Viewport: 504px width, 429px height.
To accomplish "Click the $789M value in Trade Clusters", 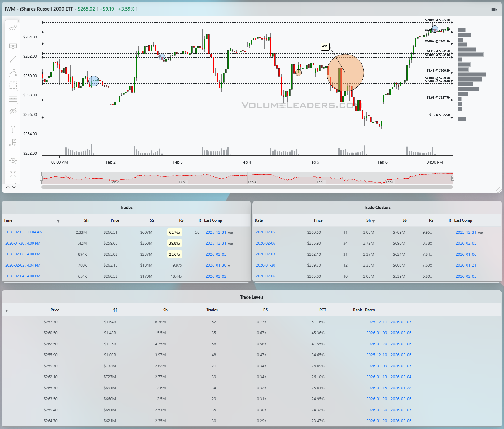I will [x=399, y=232].
